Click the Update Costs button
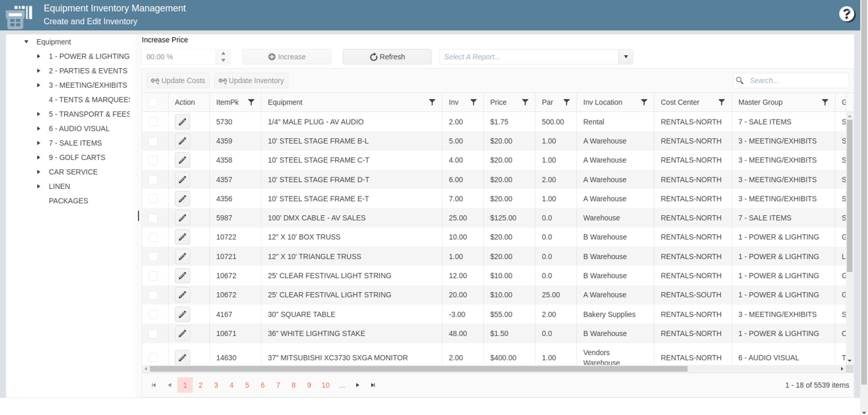Image resolution: width=868 pixels, height=415 pixels. pos(178,80)
